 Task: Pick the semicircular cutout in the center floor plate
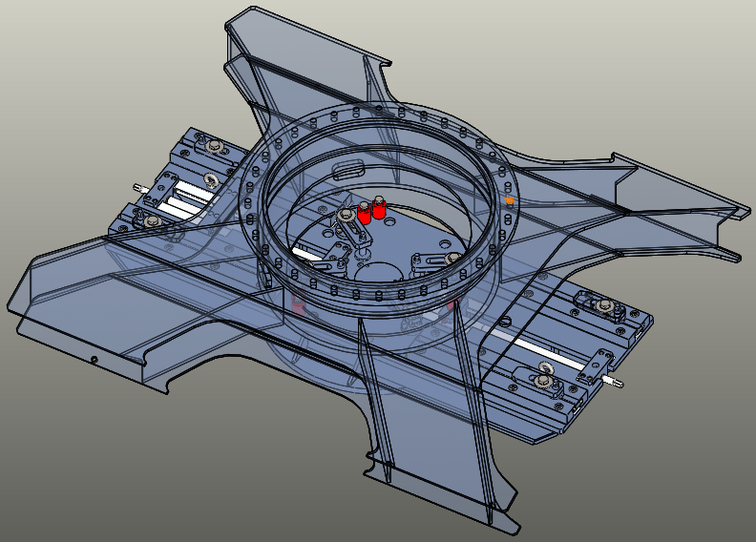[379, 272]
